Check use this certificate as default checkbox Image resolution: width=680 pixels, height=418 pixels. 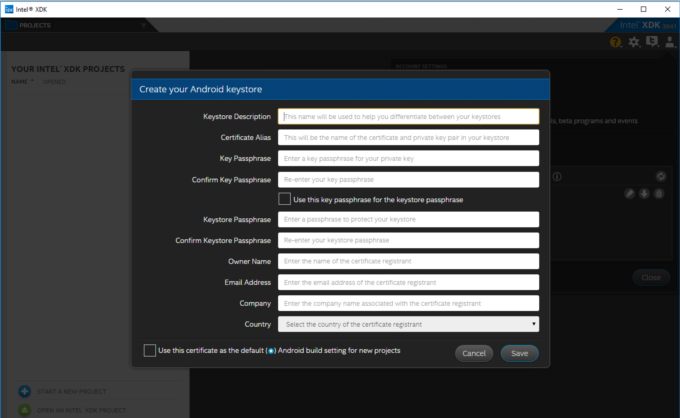point(150,350)
